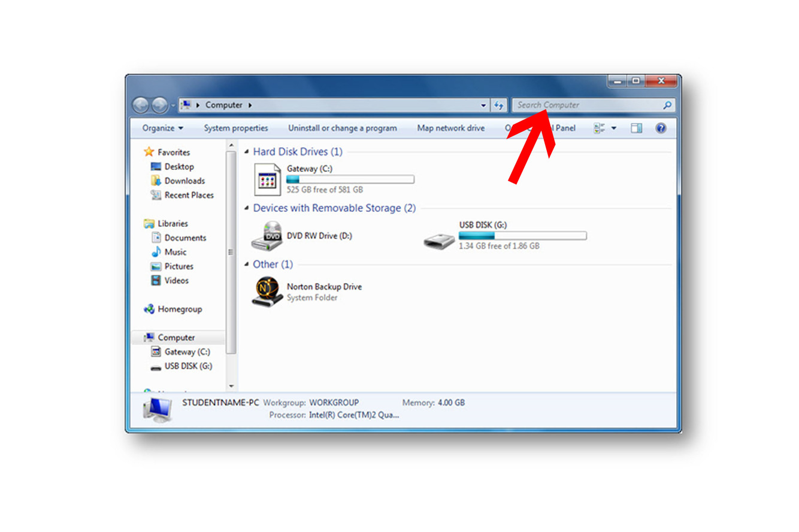Click the navigation pane scrollbar thumb
This screenshot has height=532, width=799.
231,253
